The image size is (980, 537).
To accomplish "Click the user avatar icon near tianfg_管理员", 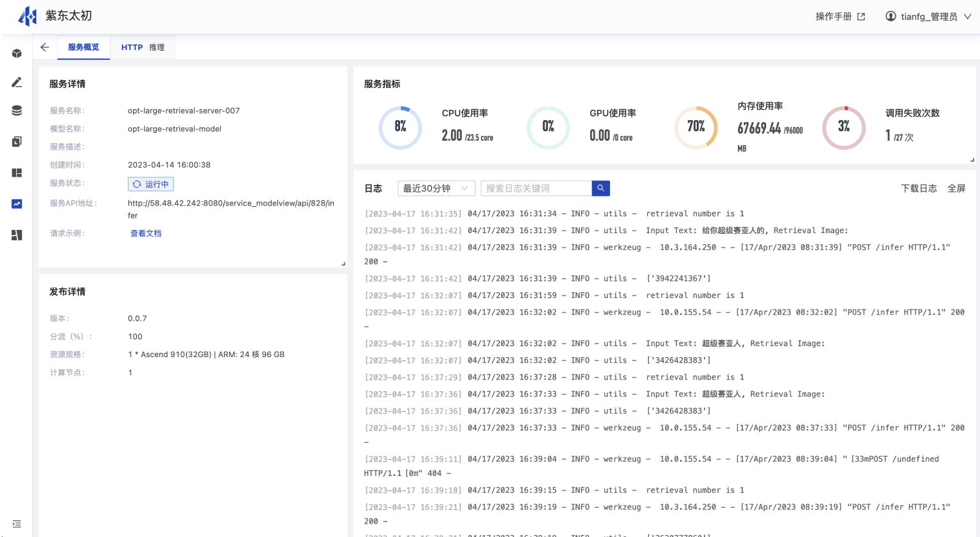I will click(x=891, y=16).
